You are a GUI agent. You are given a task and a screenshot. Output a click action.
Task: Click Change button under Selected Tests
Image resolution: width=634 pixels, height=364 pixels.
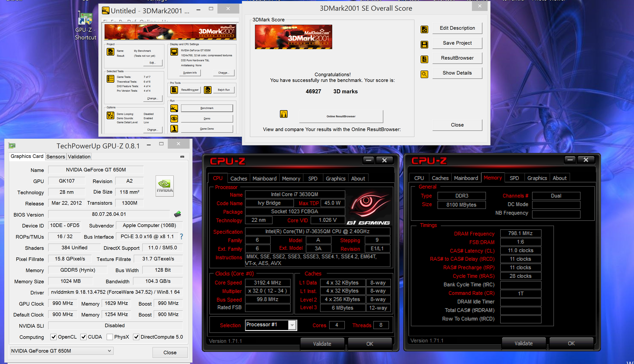coord(153,98)
